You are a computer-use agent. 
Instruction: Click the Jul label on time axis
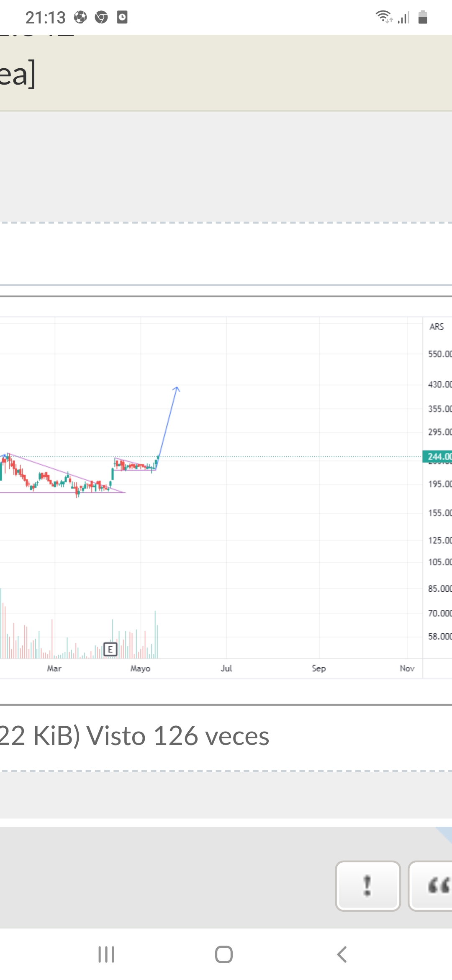point(226,668)
